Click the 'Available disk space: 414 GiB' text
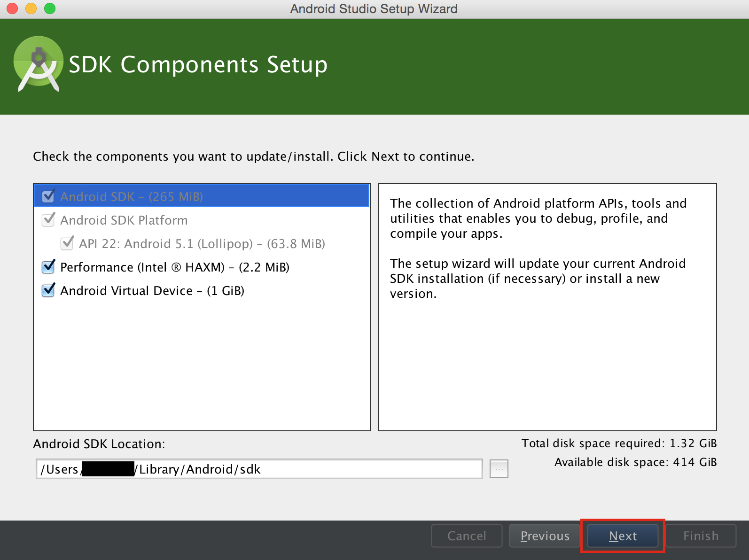The height and width of the screenshot is (560, 749). [x=636, y=462]
